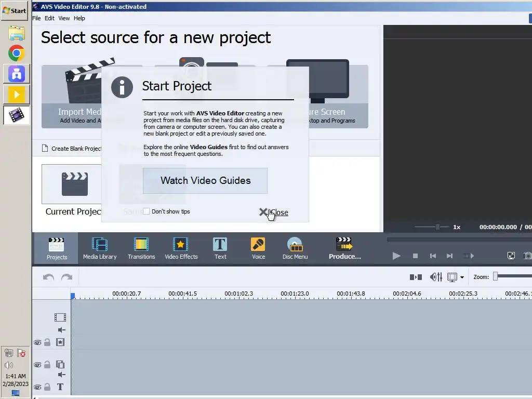Toggle video overlay track visibility
The width and height of the screenshot is (532, 399).
[x=37, y=365]
